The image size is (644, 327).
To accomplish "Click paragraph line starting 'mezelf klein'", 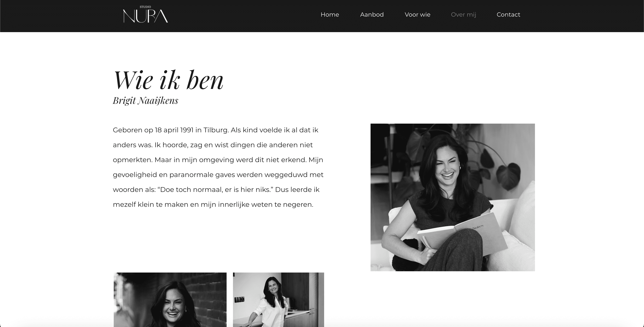I will 213,205.
